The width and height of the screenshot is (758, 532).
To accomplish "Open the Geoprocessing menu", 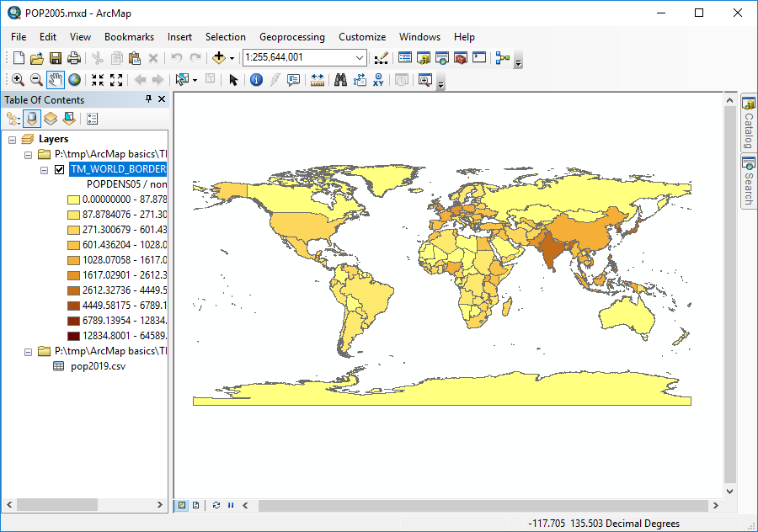I will 292,37.
